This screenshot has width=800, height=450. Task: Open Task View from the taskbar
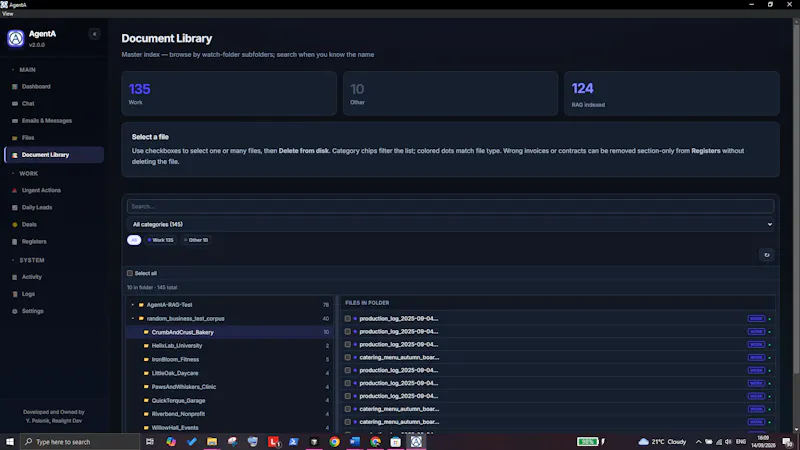149,442
